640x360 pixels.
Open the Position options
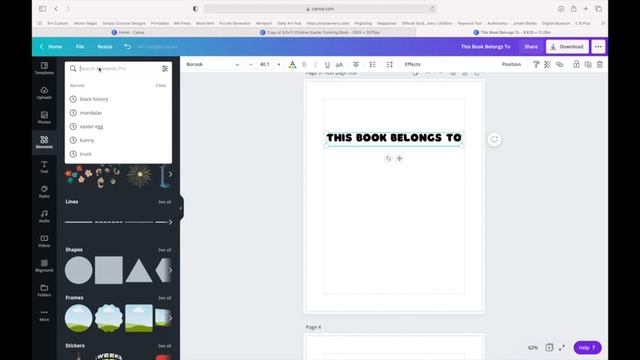pos(511,64)
